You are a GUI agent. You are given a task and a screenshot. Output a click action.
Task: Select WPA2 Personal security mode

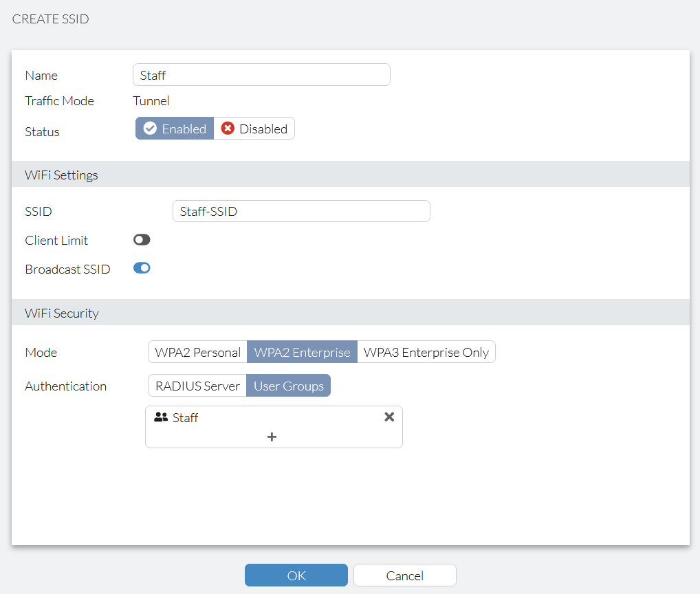coord(197,351)
